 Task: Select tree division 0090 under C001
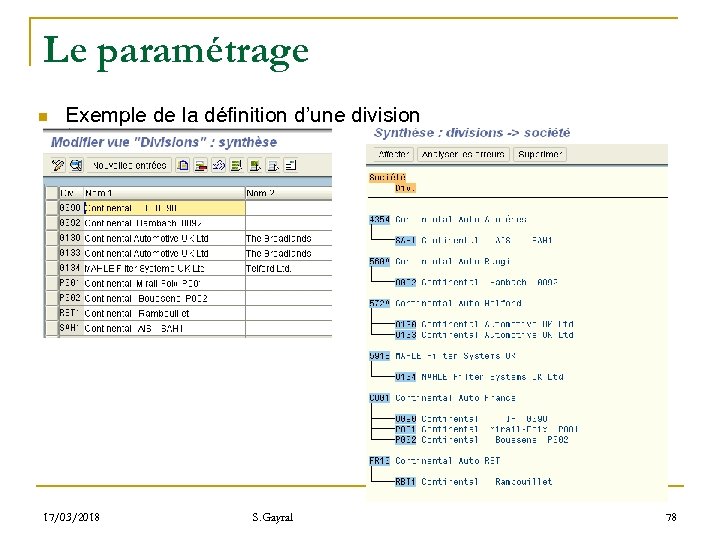[x=405, y=419]
